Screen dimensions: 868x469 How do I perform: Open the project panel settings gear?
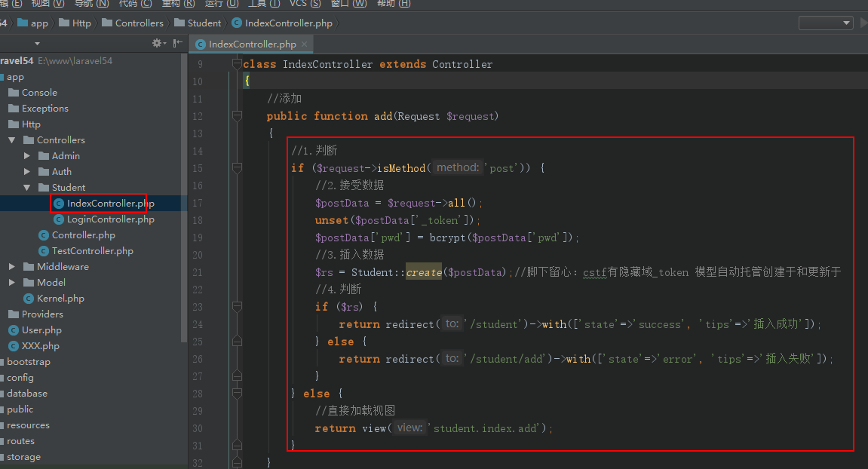tap(157, 44)
